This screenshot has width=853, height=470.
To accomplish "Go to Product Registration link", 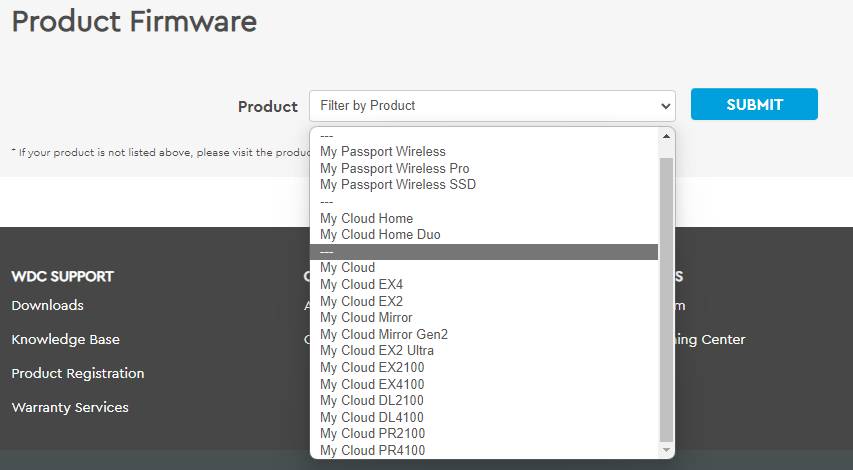I will tap(78, 373).
